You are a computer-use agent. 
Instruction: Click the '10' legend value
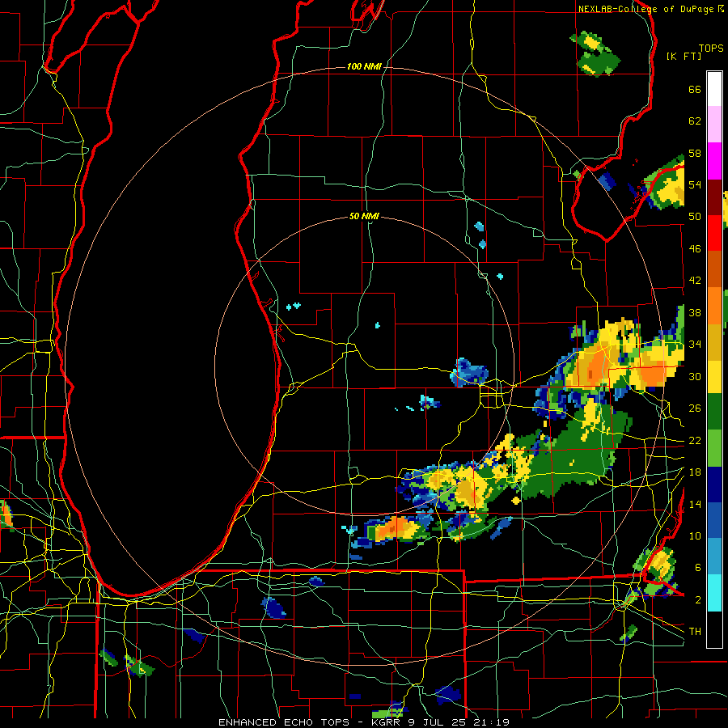[695, 536]
